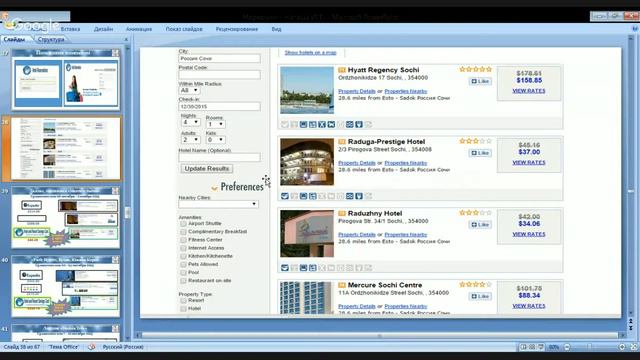The image size is (640, 360).
Task: Open the Nearby Cities dropdown
Action: [218, 204]
